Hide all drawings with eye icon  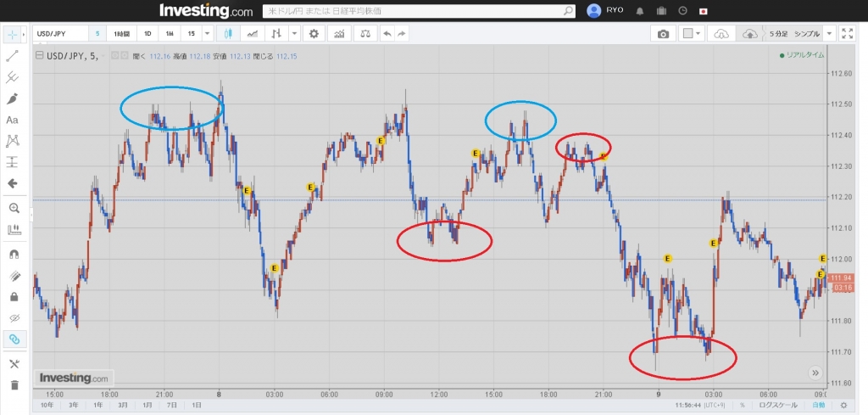click(13, 317)
